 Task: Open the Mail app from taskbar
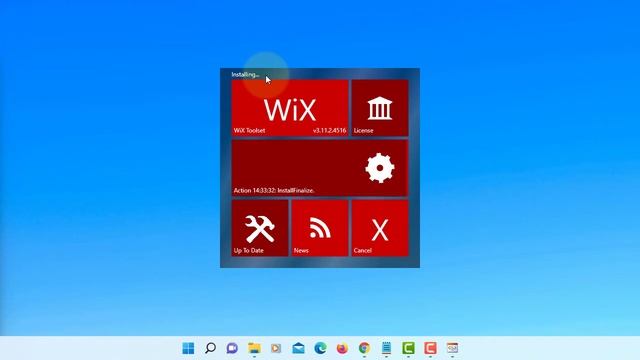click(298, 348)
